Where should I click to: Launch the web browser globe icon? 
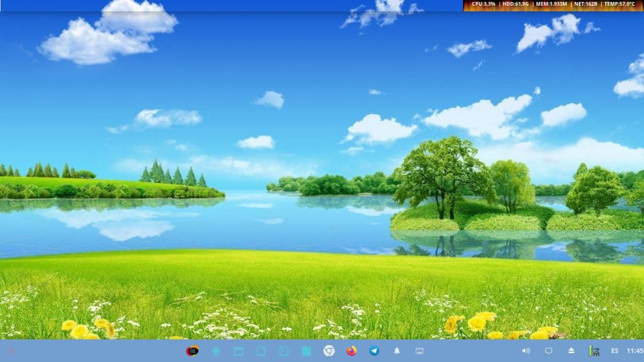(x=216, y=351)
